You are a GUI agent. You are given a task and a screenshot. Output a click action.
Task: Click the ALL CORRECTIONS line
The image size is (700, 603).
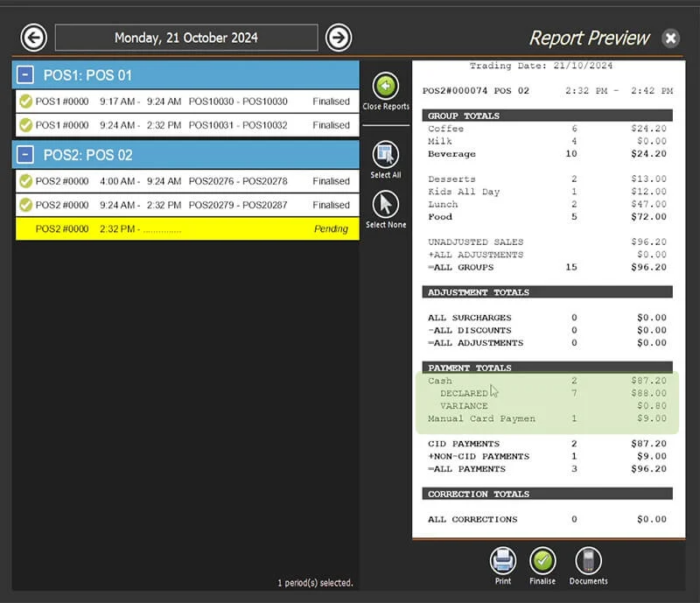(548, 519)
